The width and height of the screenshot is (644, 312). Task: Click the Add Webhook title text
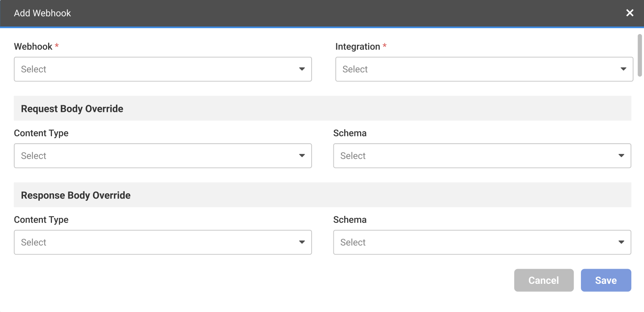pos(42,13)
